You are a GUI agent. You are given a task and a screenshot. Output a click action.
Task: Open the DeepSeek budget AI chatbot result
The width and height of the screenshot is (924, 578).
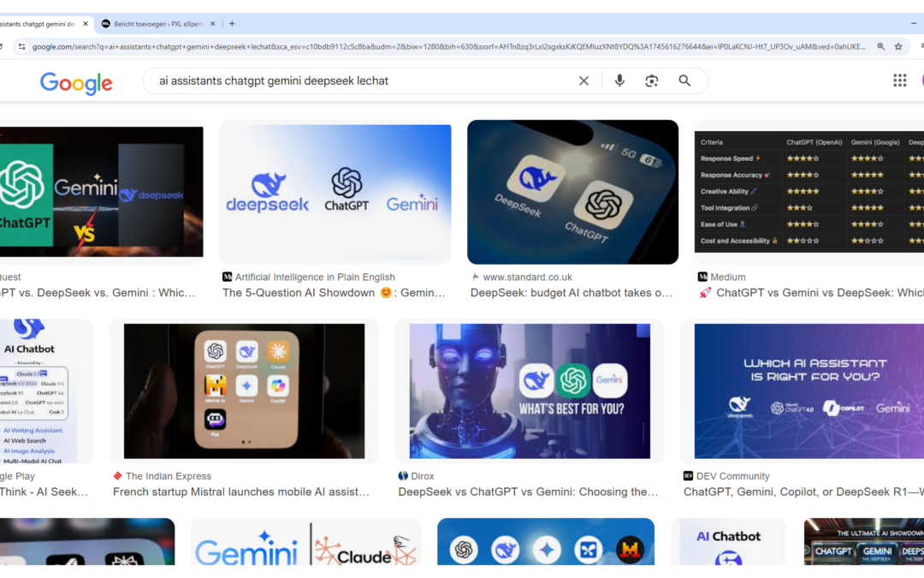[x=572, y=293]
